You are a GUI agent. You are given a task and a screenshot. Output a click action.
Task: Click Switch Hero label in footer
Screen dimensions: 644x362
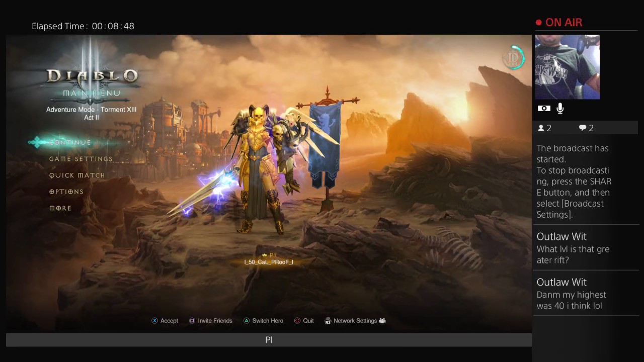point(268,321)
